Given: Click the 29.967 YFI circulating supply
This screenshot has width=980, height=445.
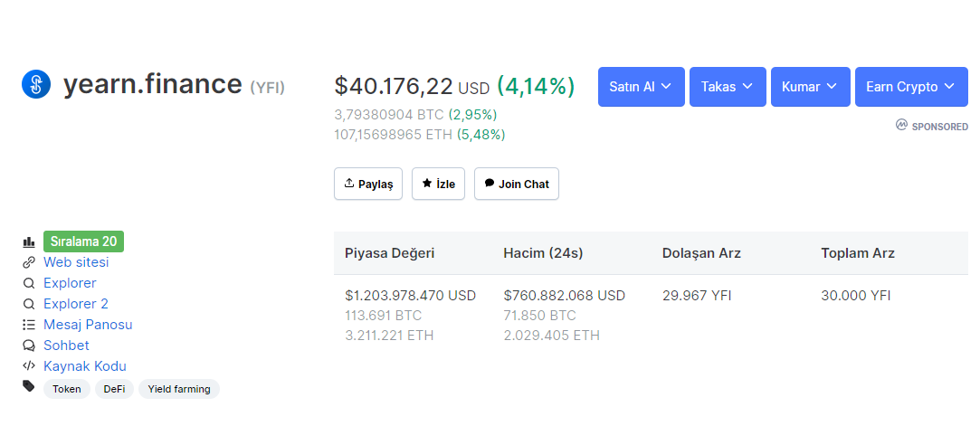Looking at the screenshot, I should coord(697,296).
